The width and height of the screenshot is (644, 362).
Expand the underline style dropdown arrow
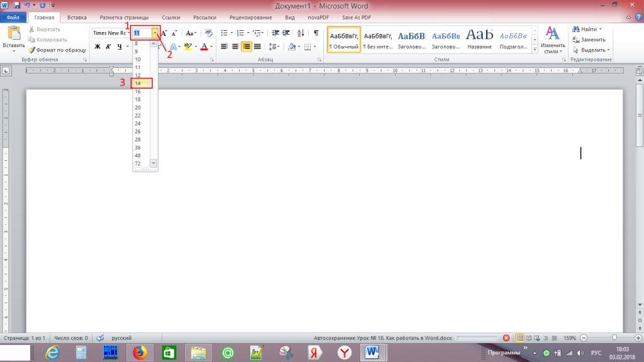[x=127, y=47]
